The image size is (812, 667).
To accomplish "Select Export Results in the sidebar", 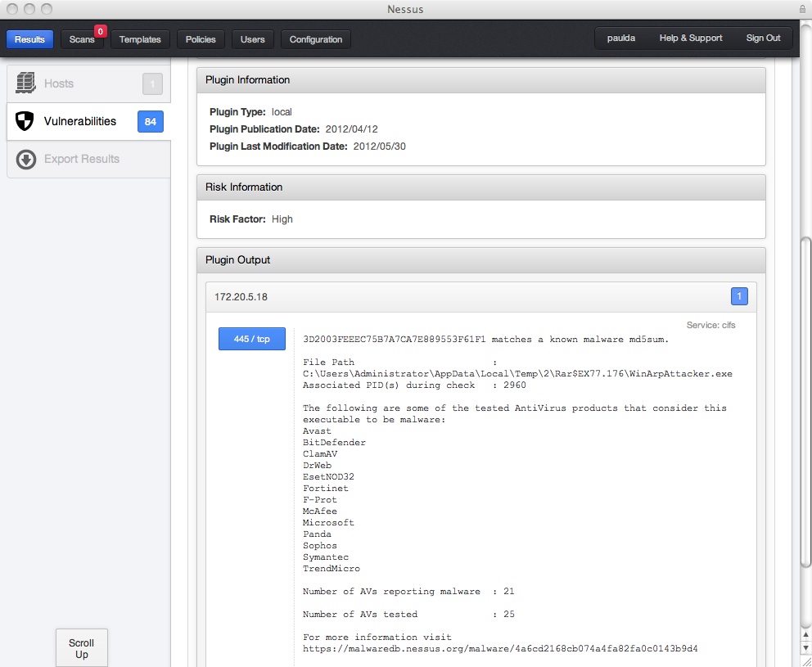I will coord(88,159).
